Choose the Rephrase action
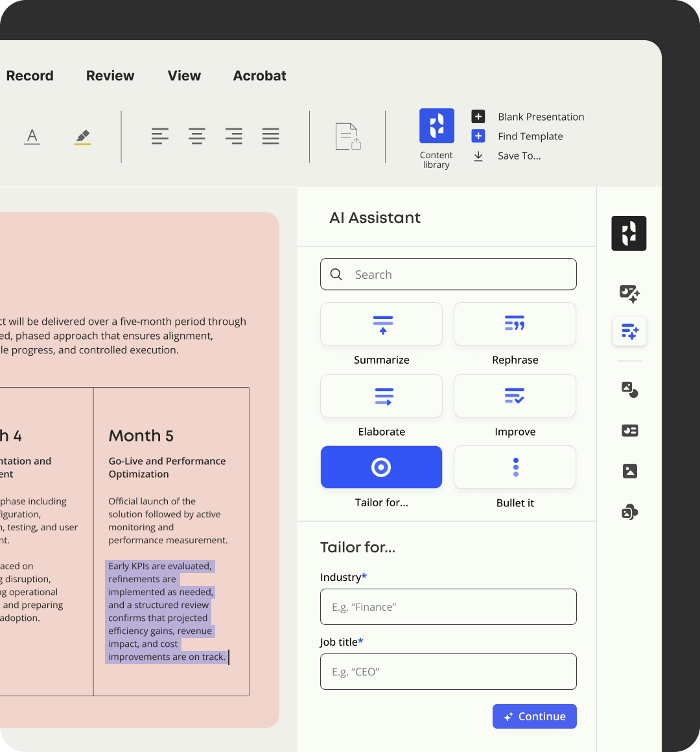 pos(515,324)
